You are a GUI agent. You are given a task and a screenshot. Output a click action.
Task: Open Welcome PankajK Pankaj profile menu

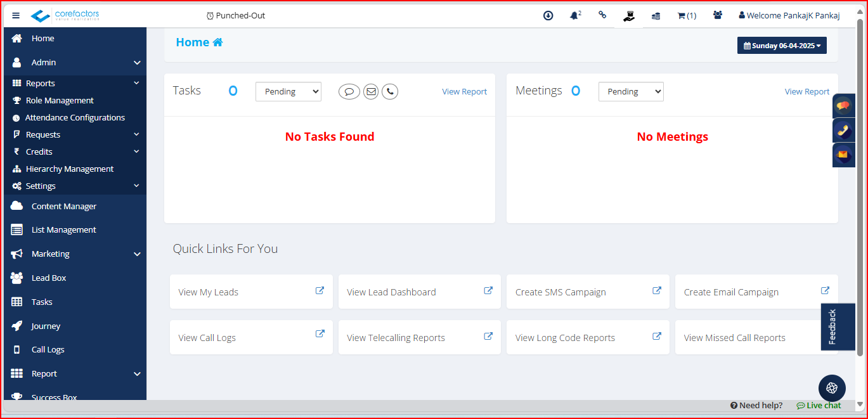789,15
